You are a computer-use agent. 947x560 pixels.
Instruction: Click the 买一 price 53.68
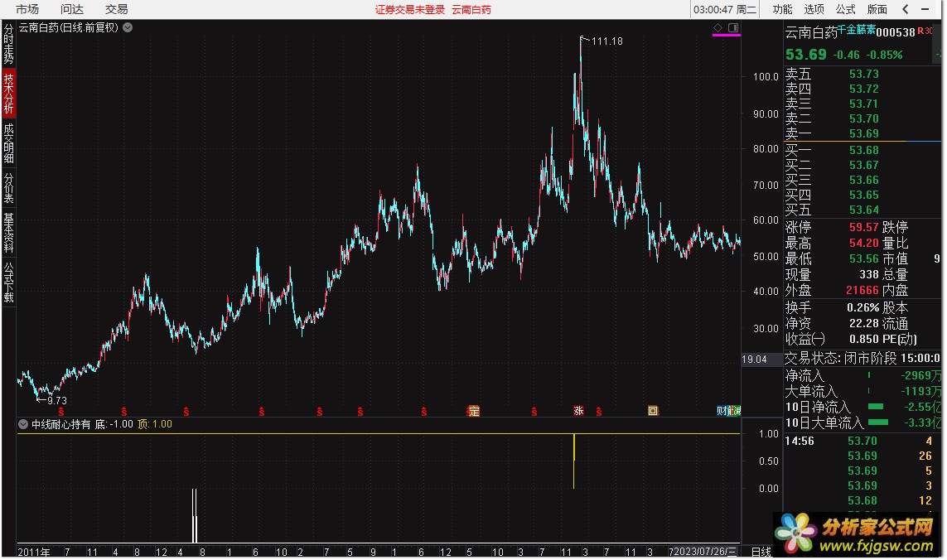click(863, 150)
